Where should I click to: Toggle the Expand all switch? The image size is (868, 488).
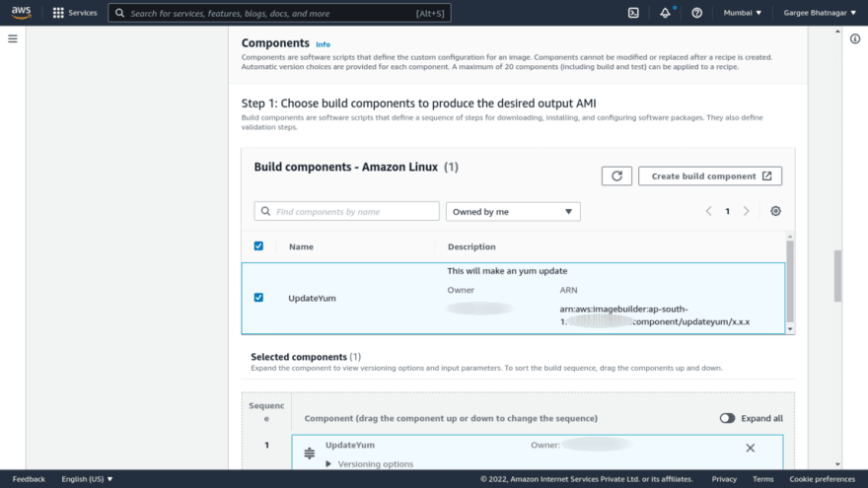pos(727,418)
